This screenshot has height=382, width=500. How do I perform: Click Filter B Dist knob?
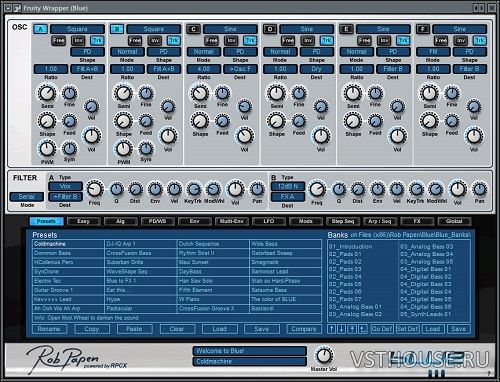coord(358,189)
